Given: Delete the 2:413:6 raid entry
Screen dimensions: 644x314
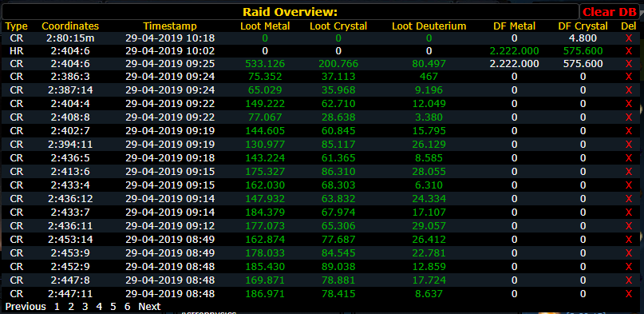Looking at the screenshot, I should (628, 172).
